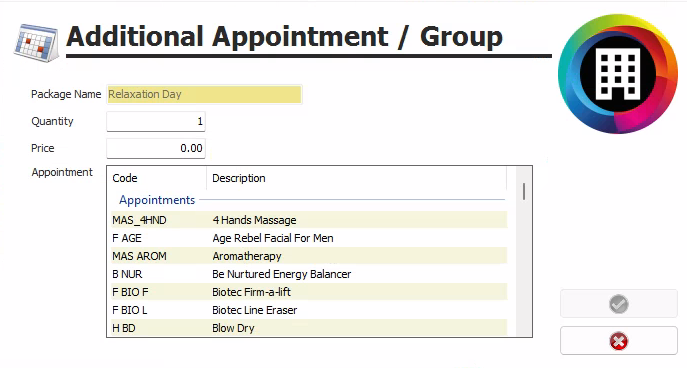Collapse the Appointments group header
The width and height of the screenshot is (687, 368).
click(157, 200)
